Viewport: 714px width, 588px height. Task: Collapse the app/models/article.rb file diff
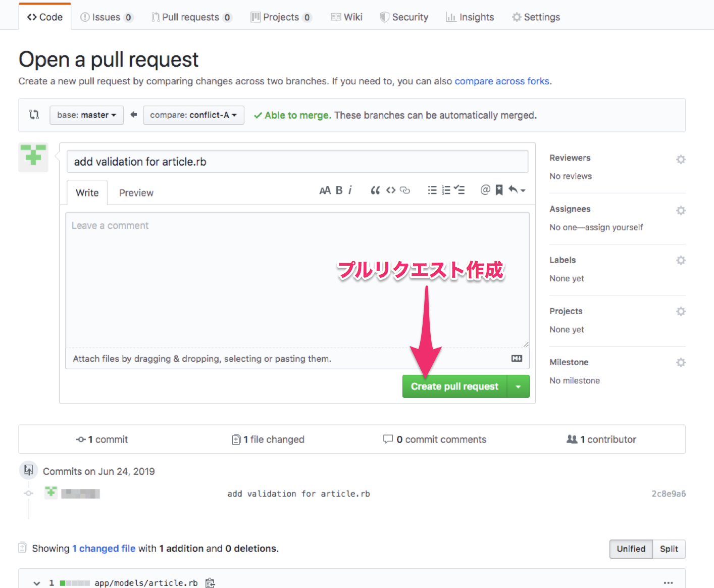click(x=37, y=583)
